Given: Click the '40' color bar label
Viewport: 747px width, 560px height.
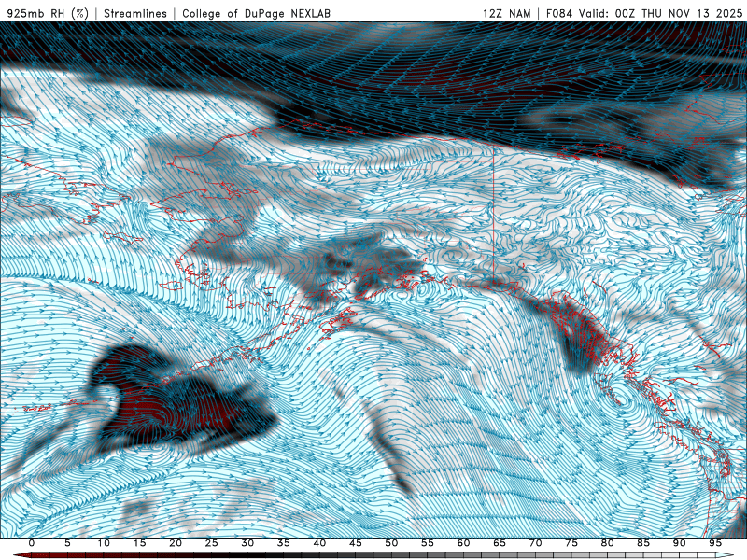Looking at the screenshot, I should coord(319,543).
